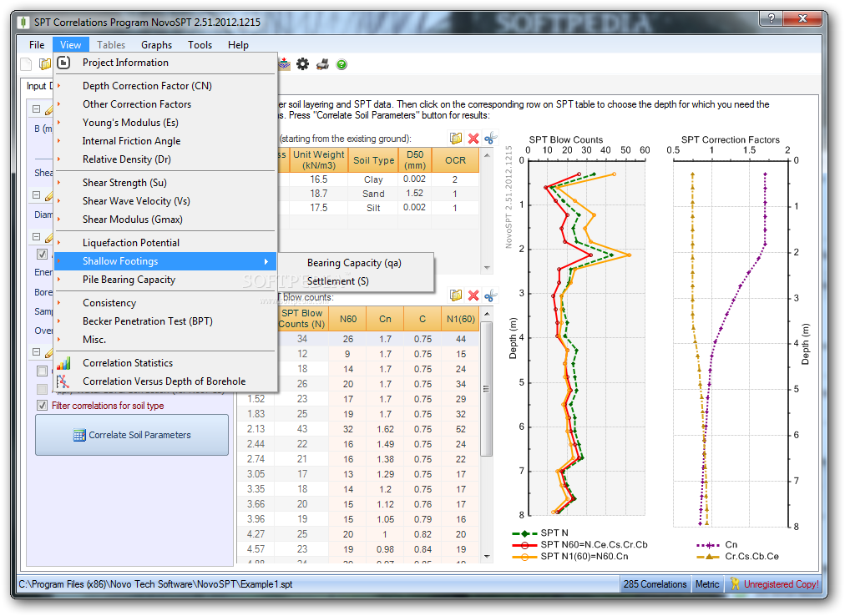Viewport: 845px width, 616px height.
Task: Open the File menu
Action: (x=37, y=45)
